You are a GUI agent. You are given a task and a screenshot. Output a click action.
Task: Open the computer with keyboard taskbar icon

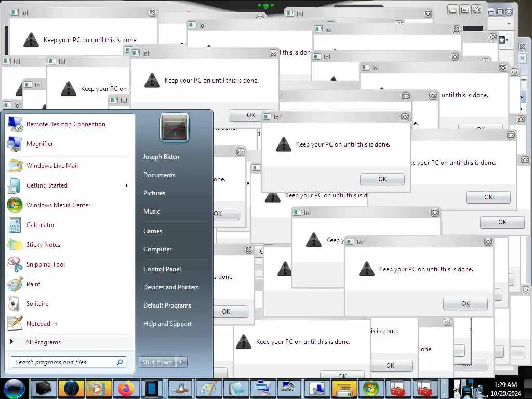[263, 389]
